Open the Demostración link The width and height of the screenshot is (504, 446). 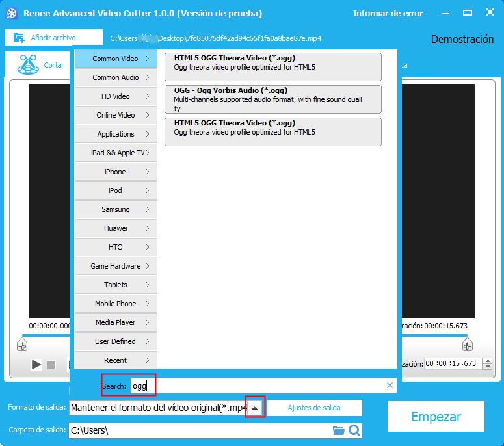click(x=462, y=39)
